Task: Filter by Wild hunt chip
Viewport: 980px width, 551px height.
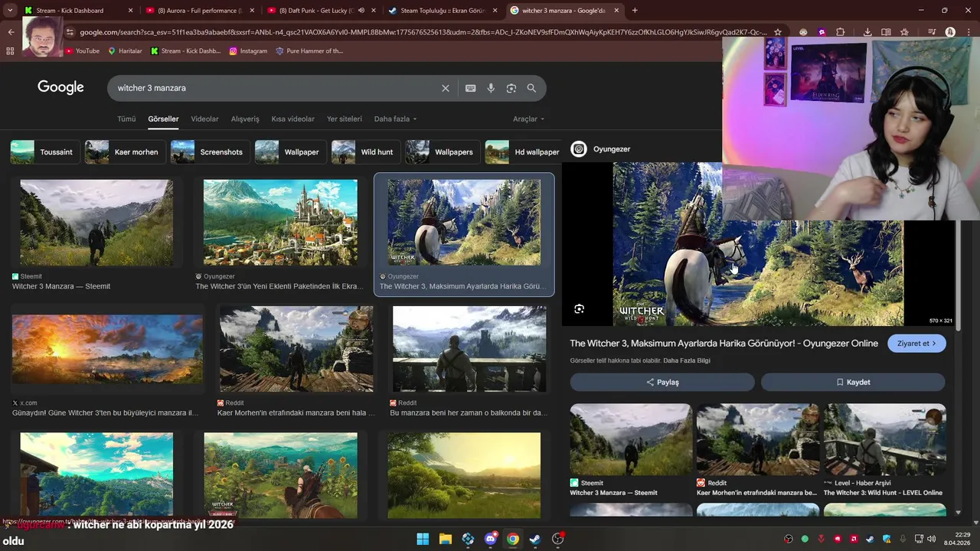Action: (366, 152)
